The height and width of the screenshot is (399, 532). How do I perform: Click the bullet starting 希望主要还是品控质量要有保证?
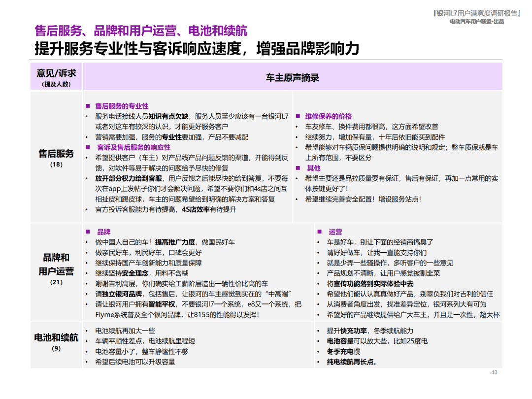tap(401, 184)
